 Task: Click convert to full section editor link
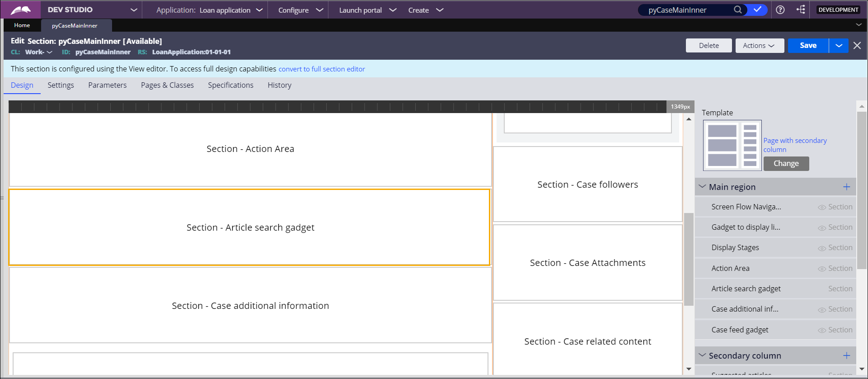321,69
